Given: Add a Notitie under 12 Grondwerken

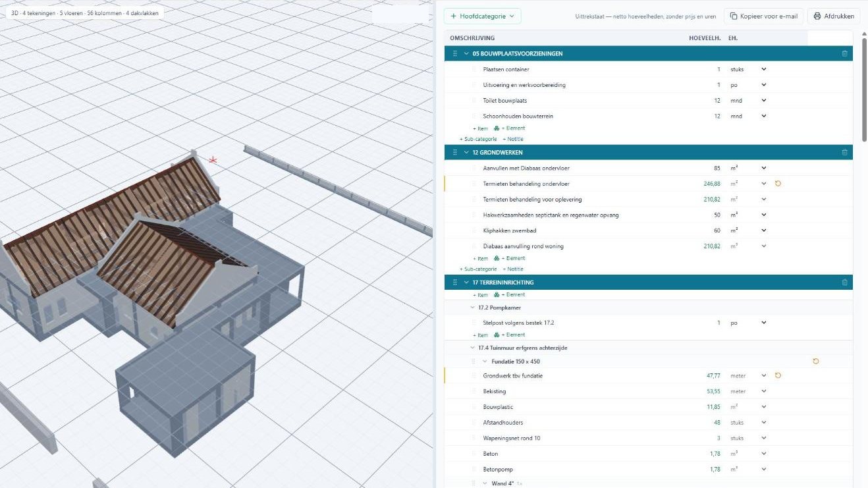Looking at the screenshot, I should pyautogui.click(x=513, y=269).
